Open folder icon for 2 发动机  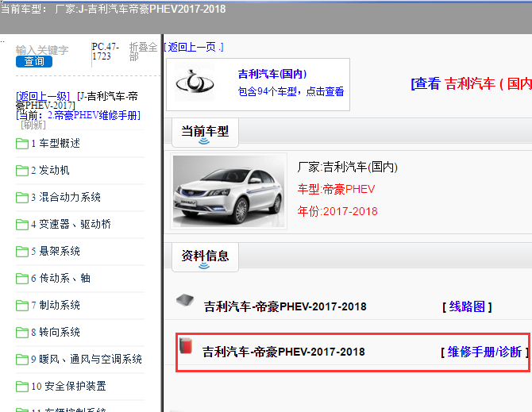(x=22, y=171)
